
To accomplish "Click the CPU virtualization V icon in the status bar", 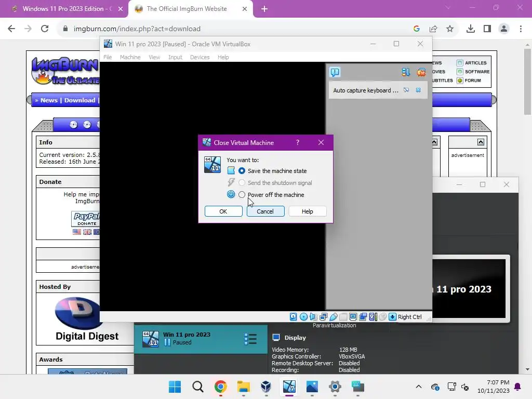I will 373,316.
